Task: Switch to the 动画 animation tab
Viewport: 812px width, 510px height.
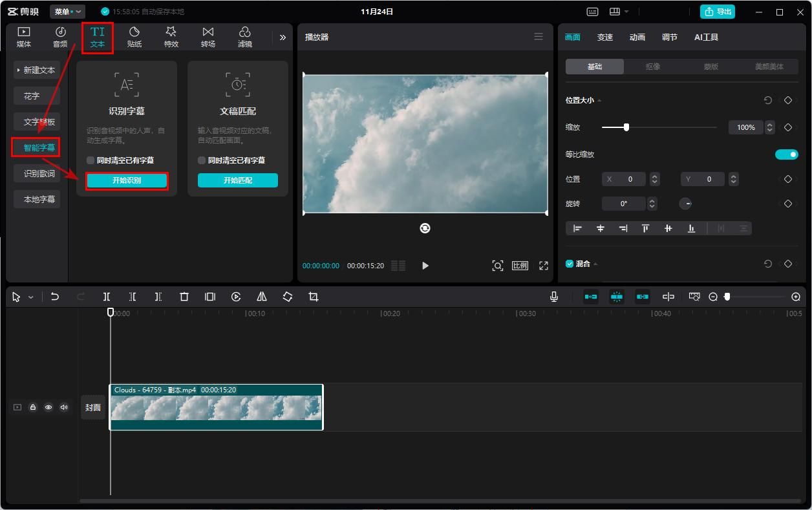Action: pyautogui.click(x=637, y=37)
